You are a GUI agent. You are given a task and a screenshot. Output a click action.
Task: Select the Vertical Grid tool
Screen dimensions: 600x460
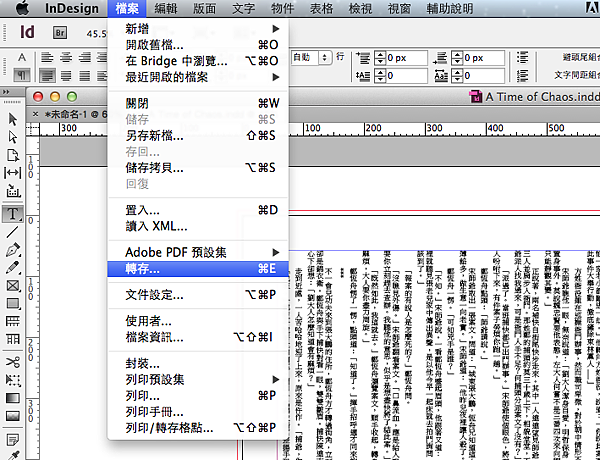pyautogui.click(x=13, y=339)
